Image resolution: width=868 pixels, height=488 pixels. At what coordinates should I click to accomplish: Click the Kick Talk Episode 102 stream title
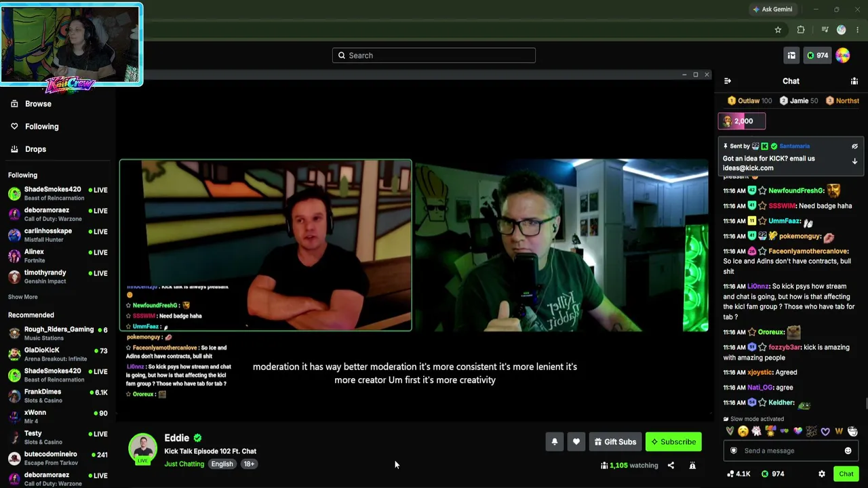pyautogui.click(x=210, y=451)
